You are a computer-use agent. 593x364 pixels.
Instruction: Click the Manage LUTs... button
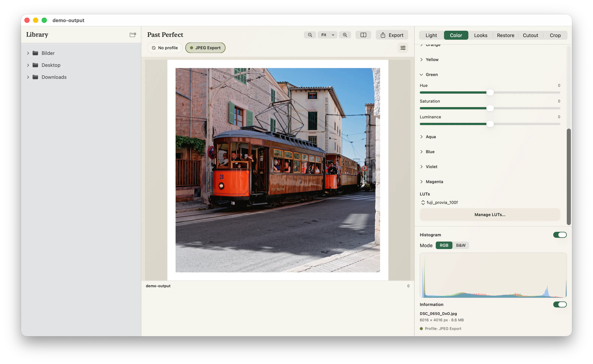point(490,215)
